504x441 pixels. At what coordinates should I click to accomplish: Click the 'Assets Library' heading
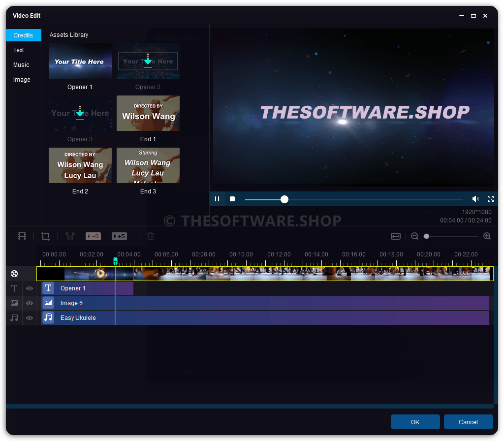tap(69, 35)
